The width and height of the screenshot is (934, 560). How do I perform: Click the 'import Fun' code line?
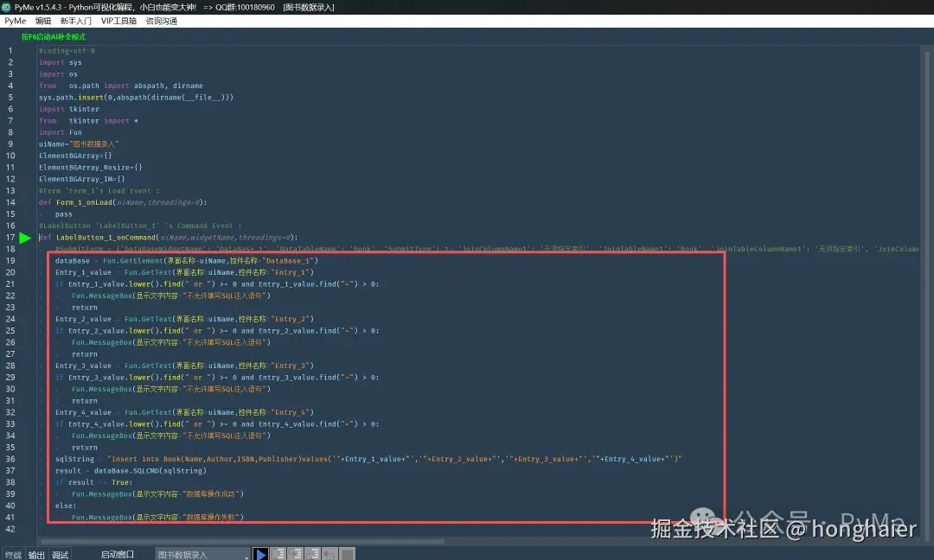click(61, 132)
